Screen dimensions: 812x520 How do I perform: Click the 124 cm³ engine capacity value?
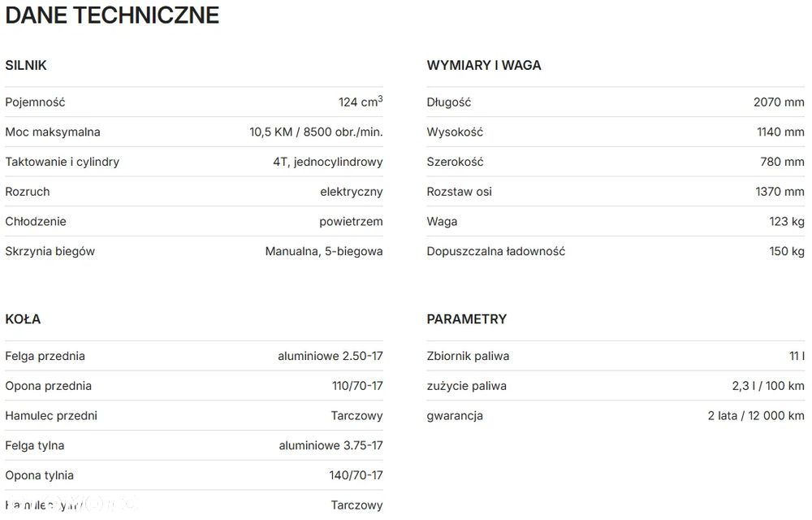[x=360, y=102]
